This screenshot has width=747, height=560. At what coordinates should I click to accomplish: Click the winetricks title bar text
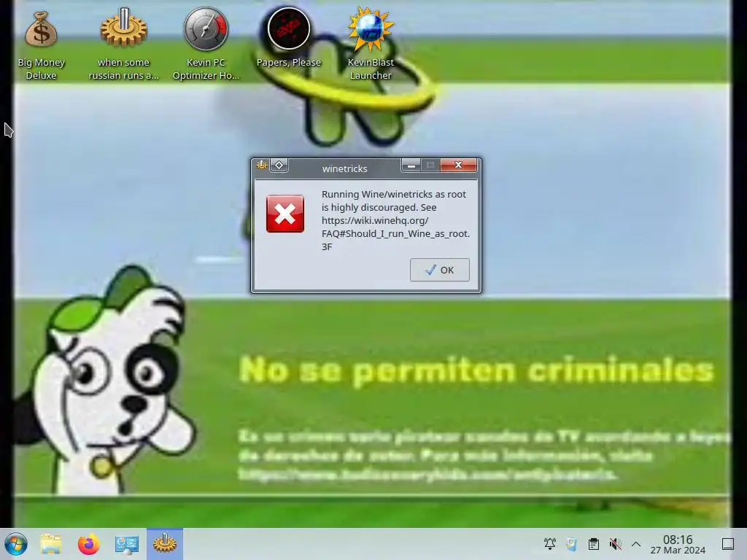[x=344, y=168]
